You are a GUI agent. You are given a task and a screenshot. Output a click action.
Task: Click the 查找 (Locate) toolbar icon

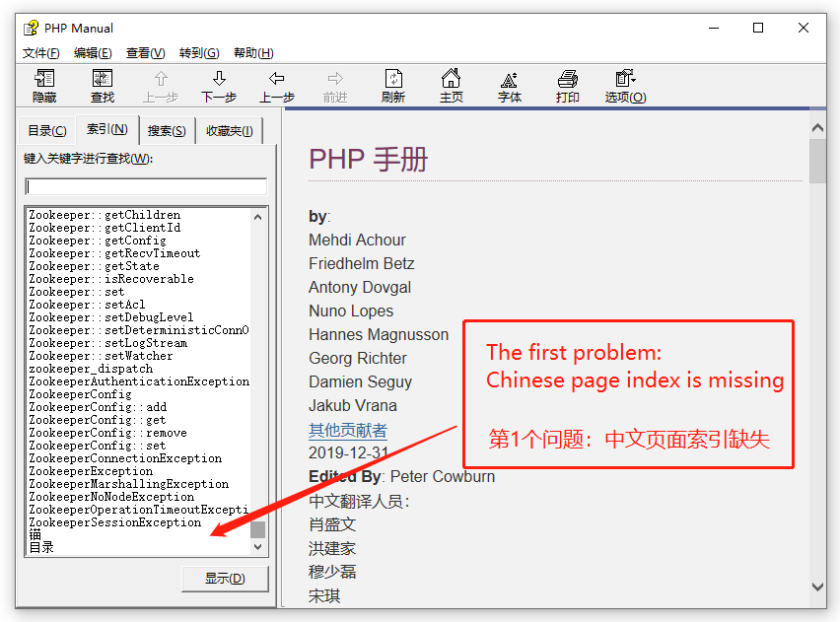103,86
